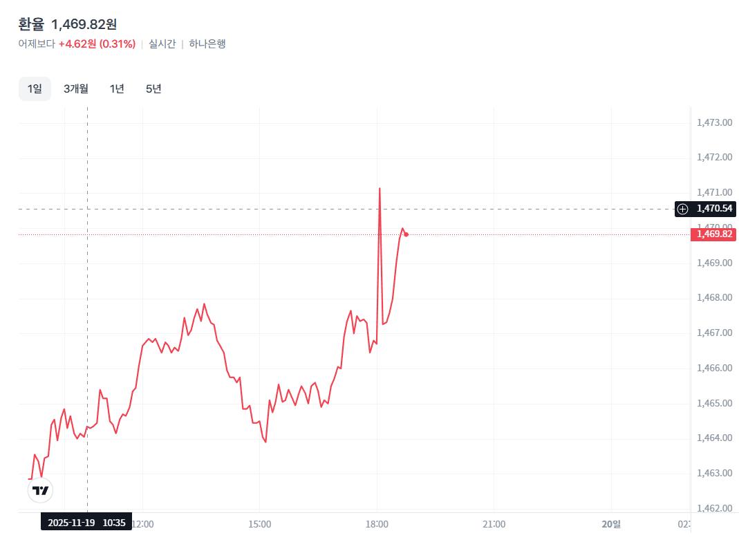Click the 하나은행 source label

tap(207, 44)
